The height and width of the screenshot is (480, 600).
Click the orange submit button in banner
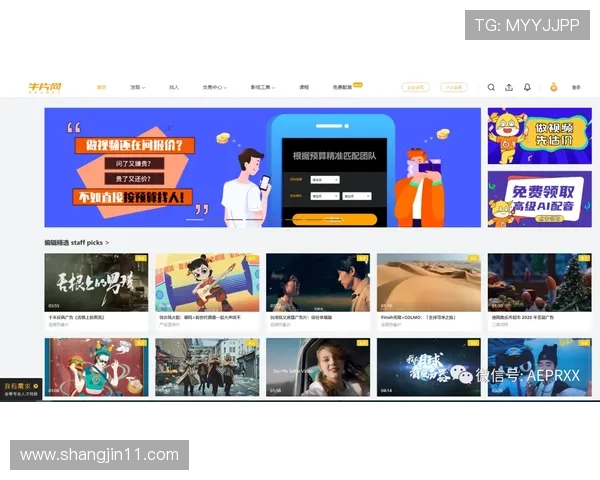coord(333,219)
